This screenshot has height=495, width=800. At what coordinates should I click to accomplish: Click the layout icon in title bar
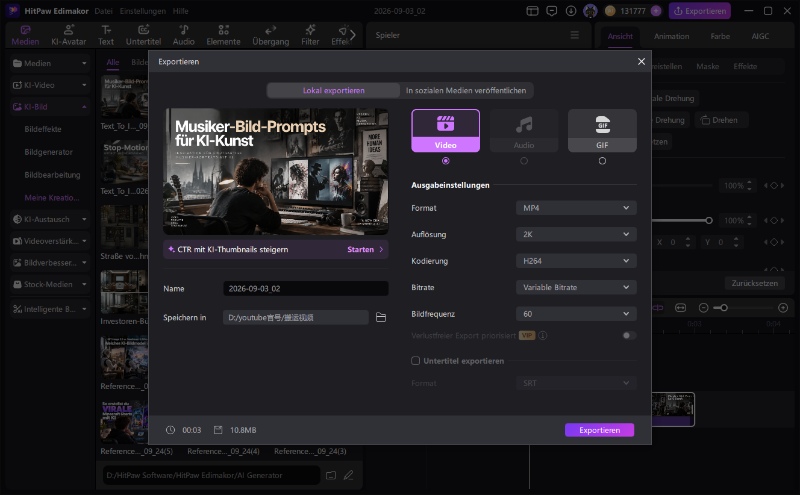532,11
